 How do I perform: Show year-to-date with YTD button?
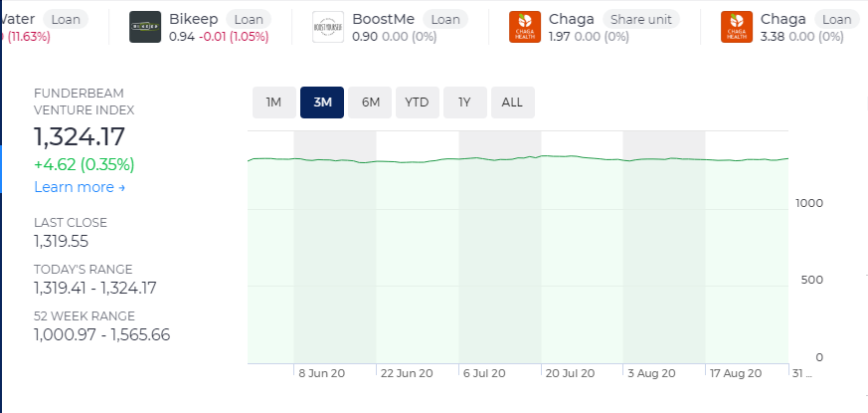click(x=418, y=103)
